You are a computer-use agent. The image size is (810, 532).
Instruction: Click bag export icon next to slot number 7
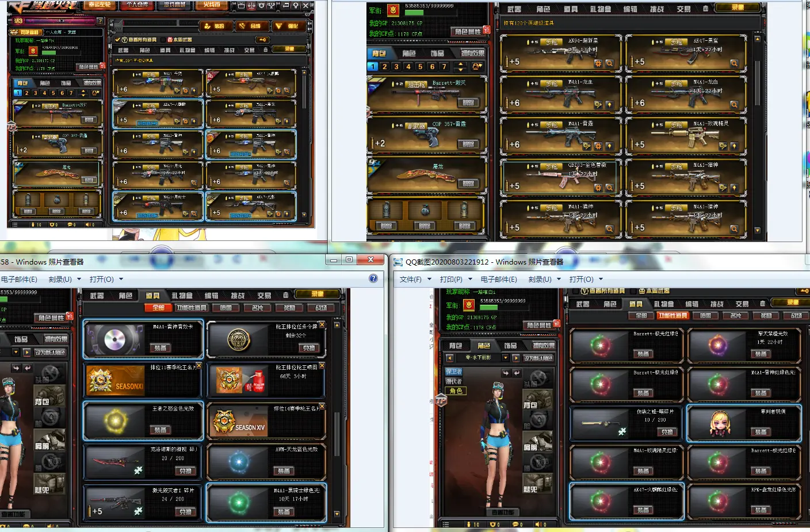pos(477,67)
